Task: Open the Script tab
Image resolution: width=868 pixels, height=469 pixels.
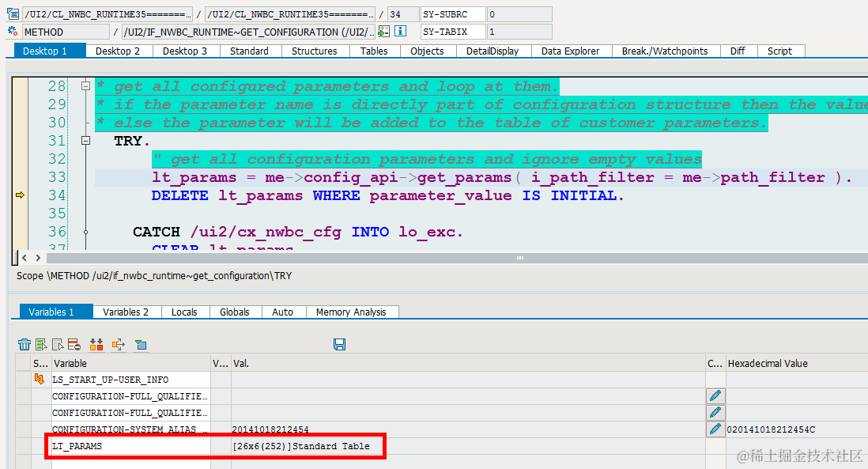Action: point(779,51)
